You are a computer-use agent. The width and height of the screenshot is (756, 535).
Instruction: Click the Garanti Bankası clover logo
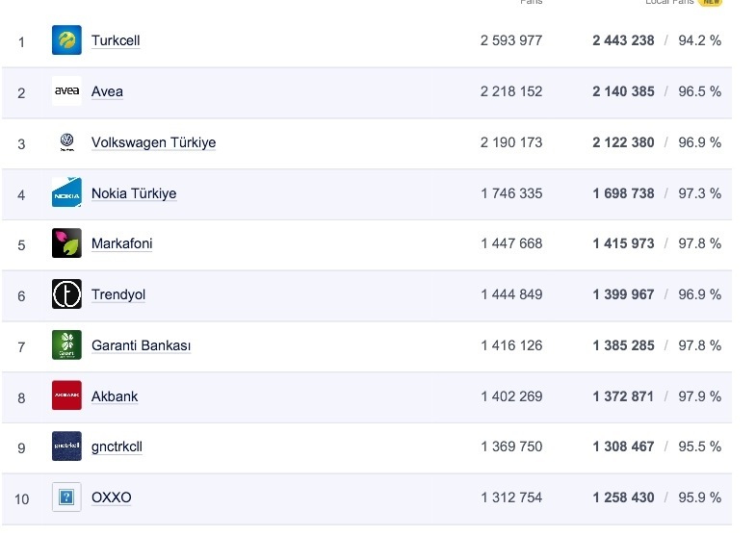click(66, 345)
